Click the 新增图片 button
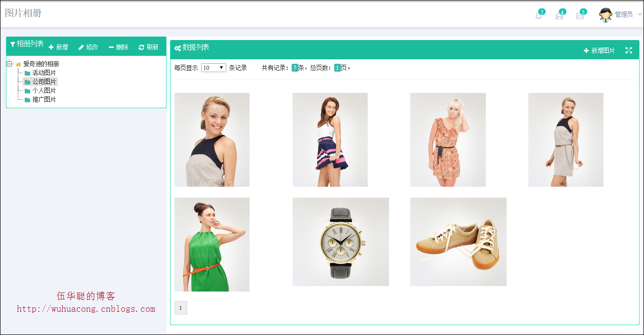This screenshot has height=335, width=644. (600, 50)
